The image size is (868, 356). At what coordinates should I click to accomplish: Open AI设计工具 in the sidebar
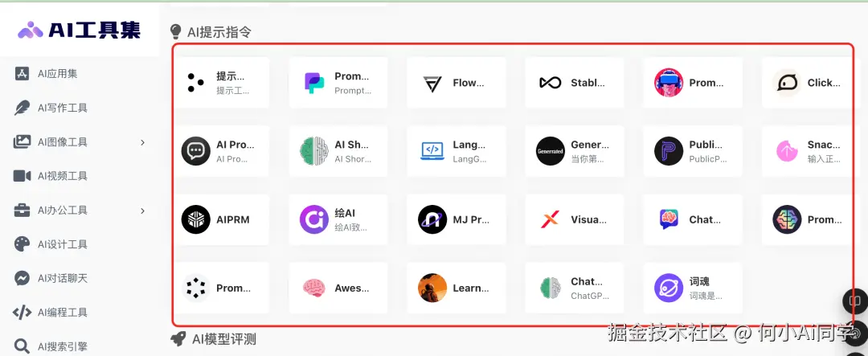[62, 244]
